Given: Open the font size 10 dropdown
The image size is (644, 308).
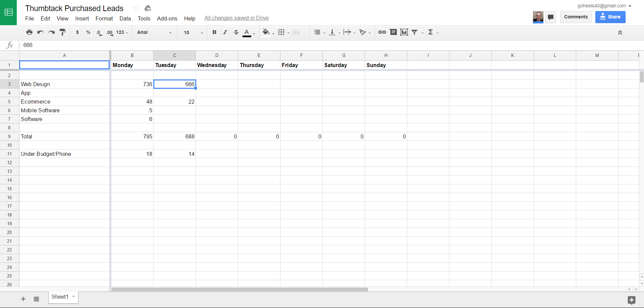Looking at the screenshot, I should pyautogui.click(x=194, y=32).
